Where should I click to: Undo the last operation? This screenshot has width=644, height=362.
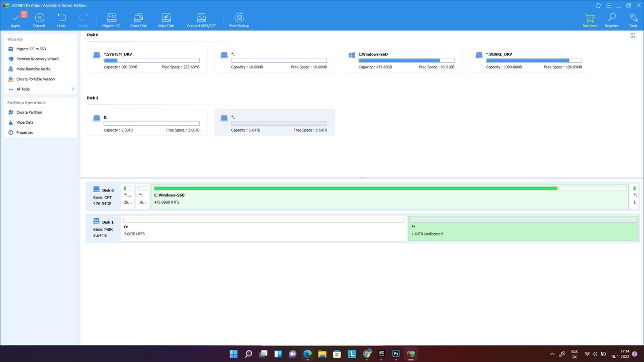point(61,20)
